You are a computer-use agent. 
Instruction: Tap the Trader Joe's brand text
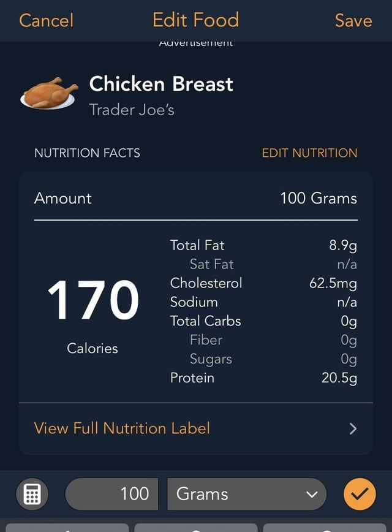(x=132, y=110)
